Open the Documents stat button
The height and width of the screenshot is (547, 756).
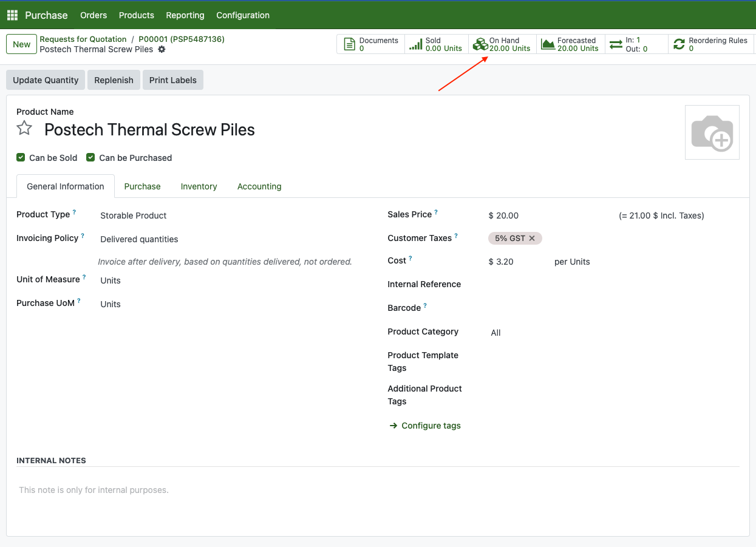coord(371,44)
